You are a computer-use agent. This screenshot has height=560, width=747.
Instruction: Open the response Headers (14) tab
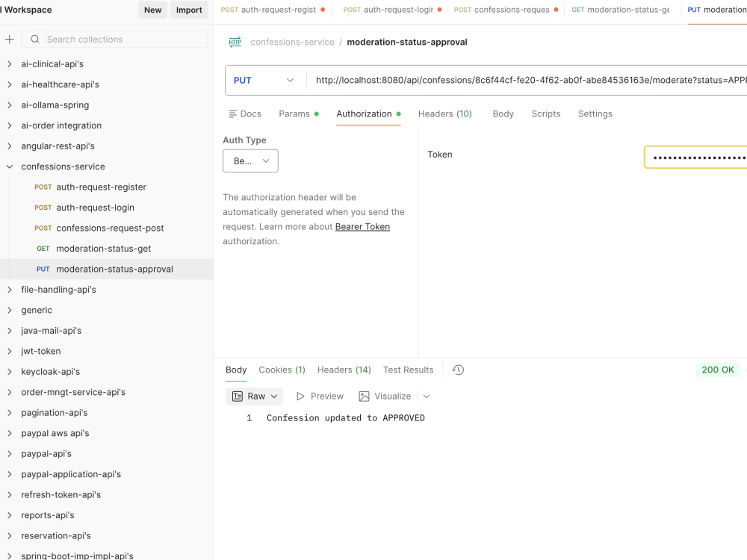coord(344,370)
